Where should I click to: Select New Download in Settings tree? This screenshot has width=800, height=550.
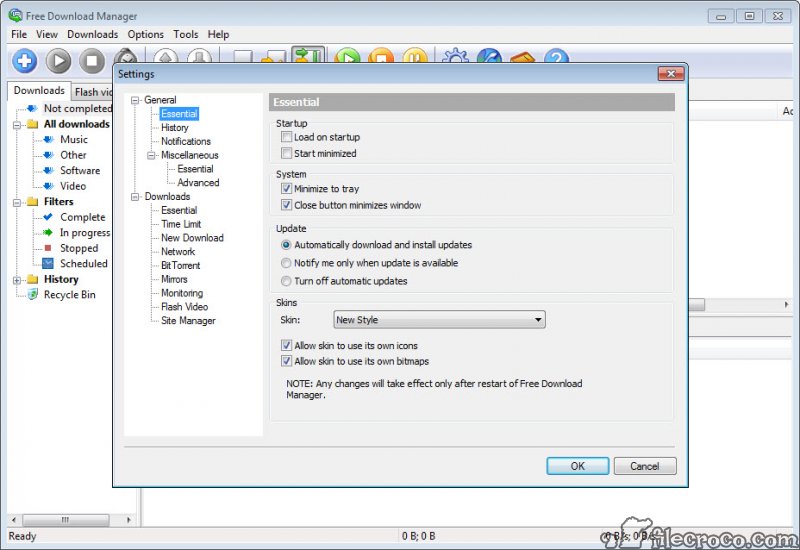point(192,238)
